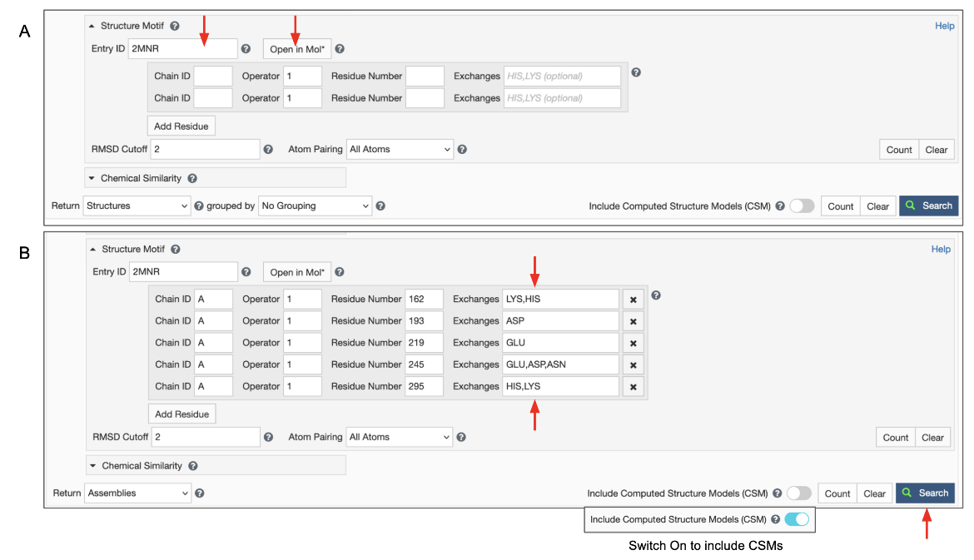Click Add Residue in panel B
Image resolution: width=974 pixels, height=560 pixels.
point(181,414)
